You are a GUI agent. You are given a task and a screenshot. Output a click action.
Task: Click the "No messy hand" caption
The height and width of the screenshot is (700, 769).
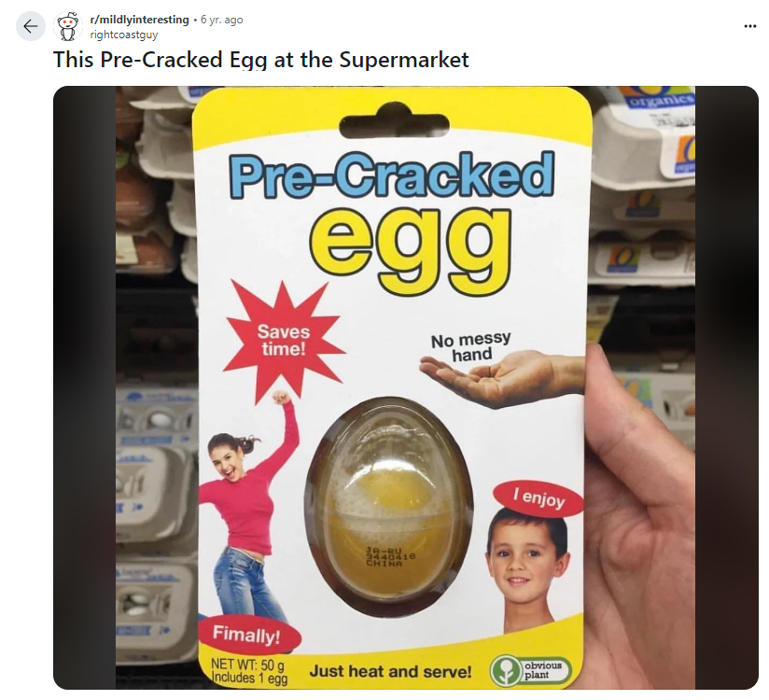(x=470, y=346)
